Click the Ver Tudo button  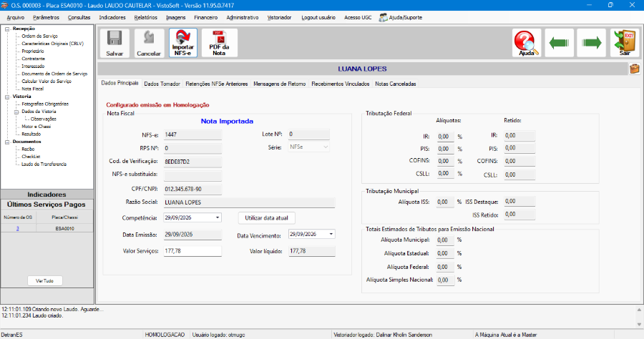45,281
